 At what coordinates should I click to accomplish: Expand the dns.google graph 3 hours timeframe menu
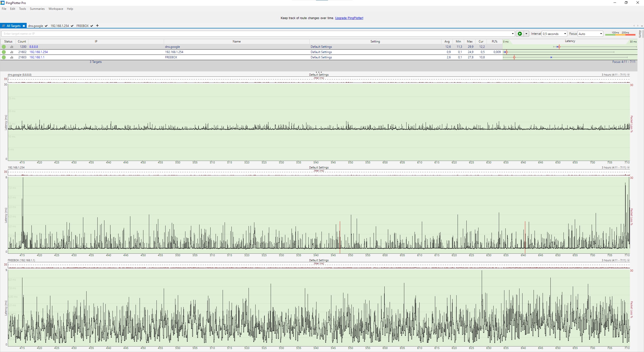628,75
